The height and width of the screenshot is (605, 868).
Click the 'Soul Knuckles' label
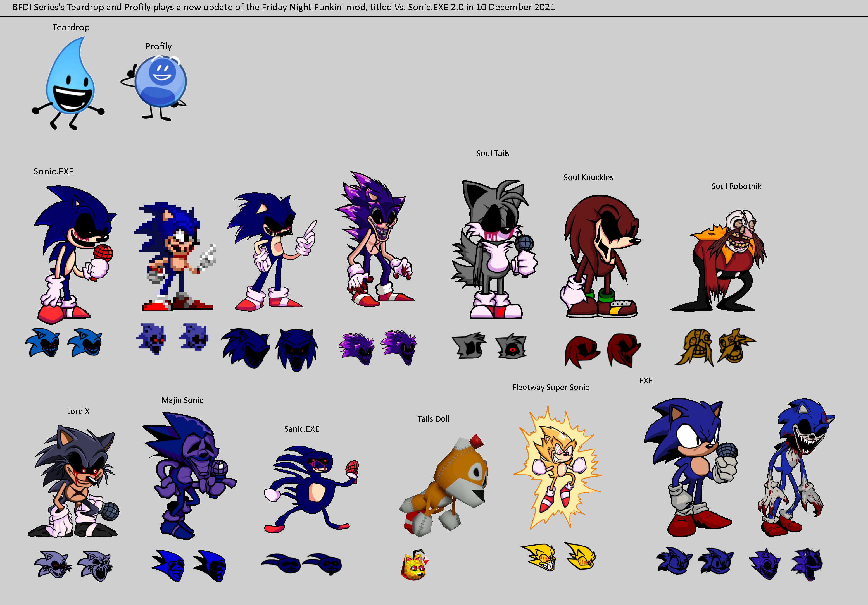[588, 177]
